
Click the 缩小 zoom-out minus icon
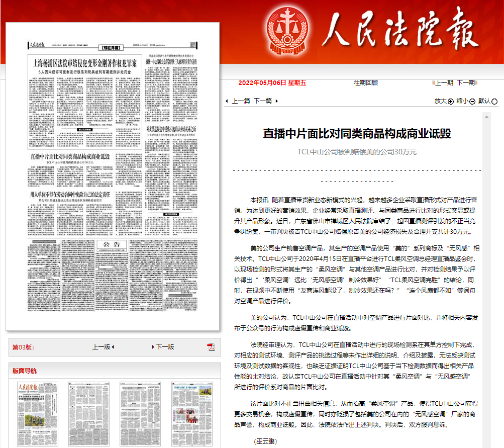point(472,101)
